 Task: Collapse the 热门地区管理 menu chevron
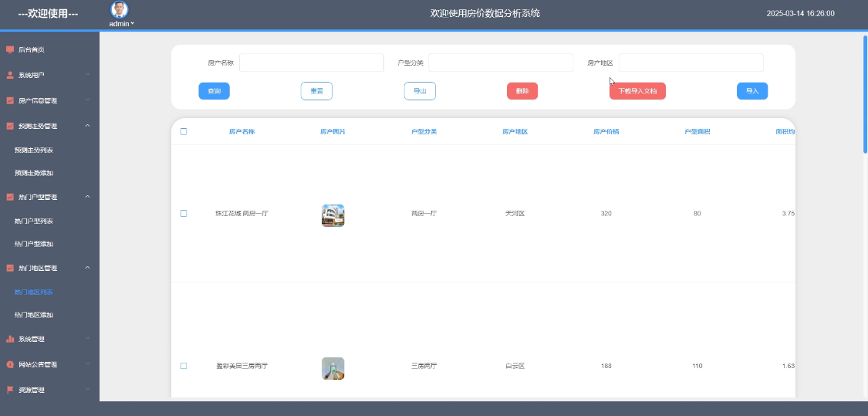[87, 268]
